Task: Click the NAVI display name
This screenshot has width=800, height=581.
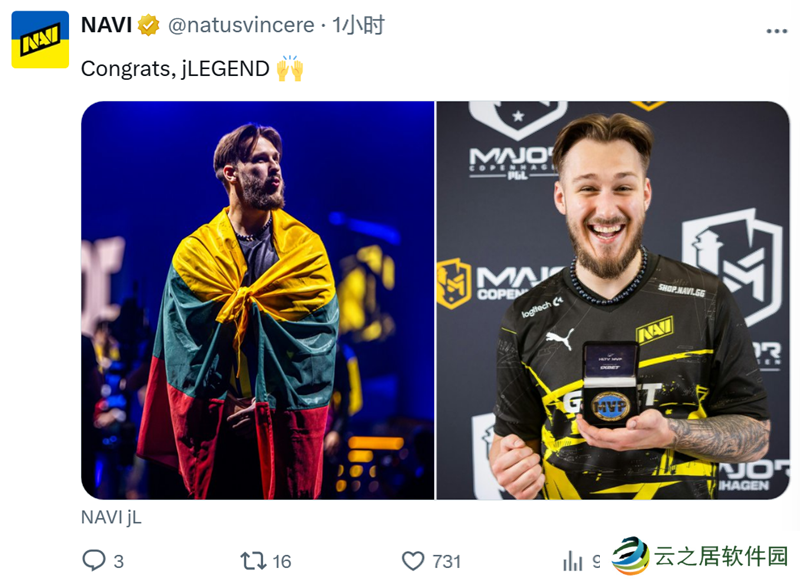Action: (x=107, y=25)
